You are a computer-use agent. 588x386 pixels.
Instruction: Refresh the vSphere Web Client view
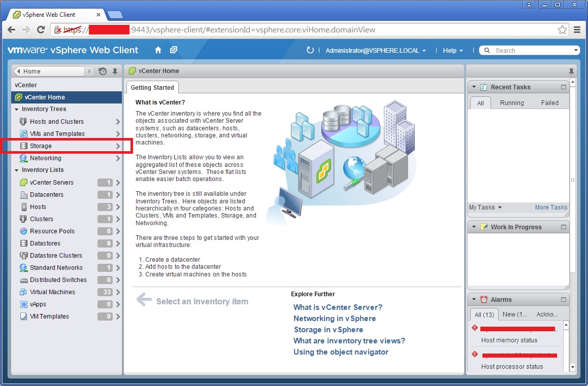pyautogui.click(x=310, y=50)
